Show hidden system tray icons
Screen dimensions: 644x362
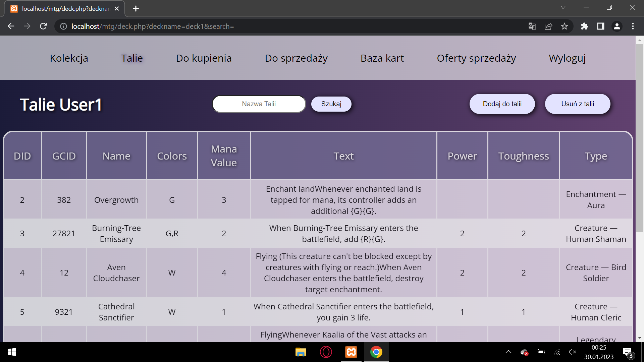508,352
